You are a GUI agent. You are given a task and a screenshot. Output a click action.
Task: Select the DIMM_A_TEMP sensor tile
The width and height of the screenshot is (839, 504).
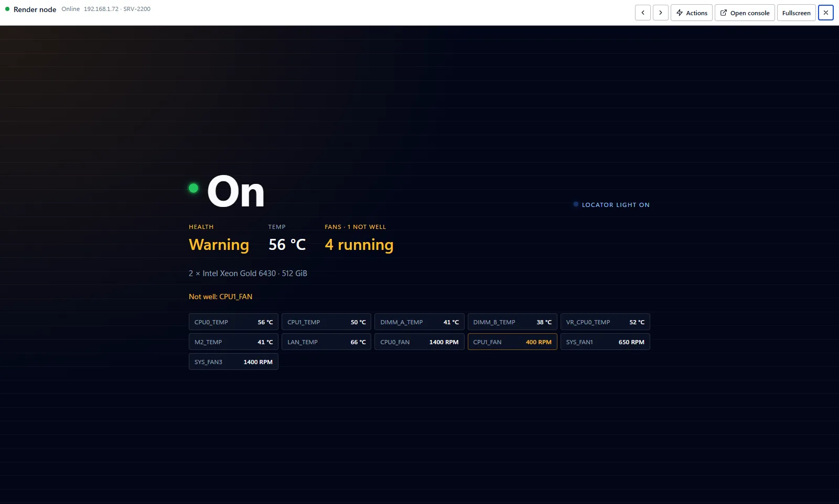tap(419, 322)
